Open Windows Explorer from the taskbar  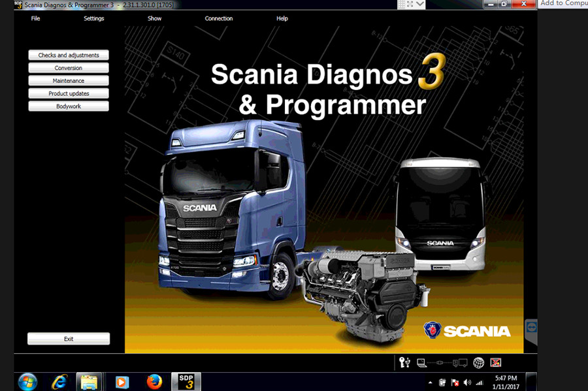[90, 382]
